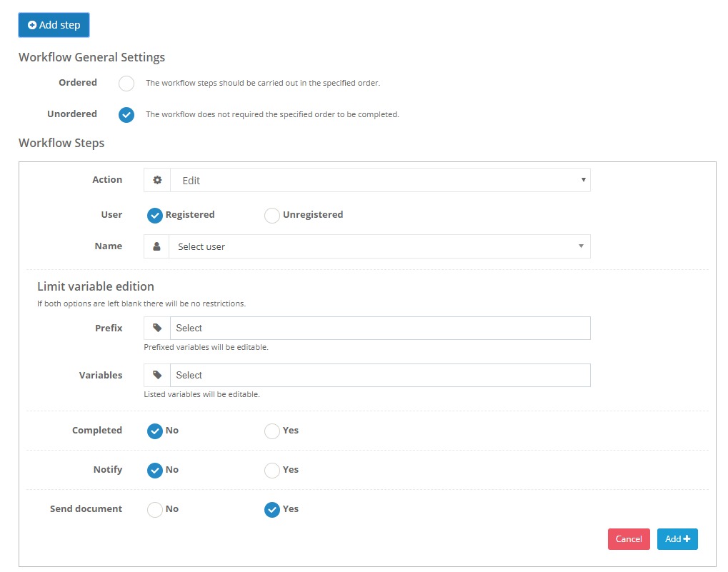The width and height of the screenshot is (728, 572).
Task: Click the tag icon beside the Variables field
Action: (156, 375)
